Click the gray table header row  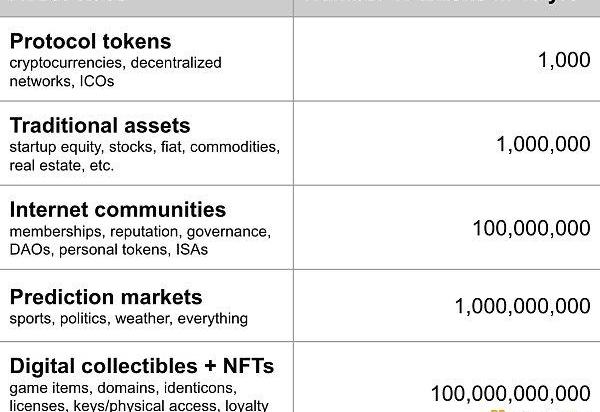point(300,6)
